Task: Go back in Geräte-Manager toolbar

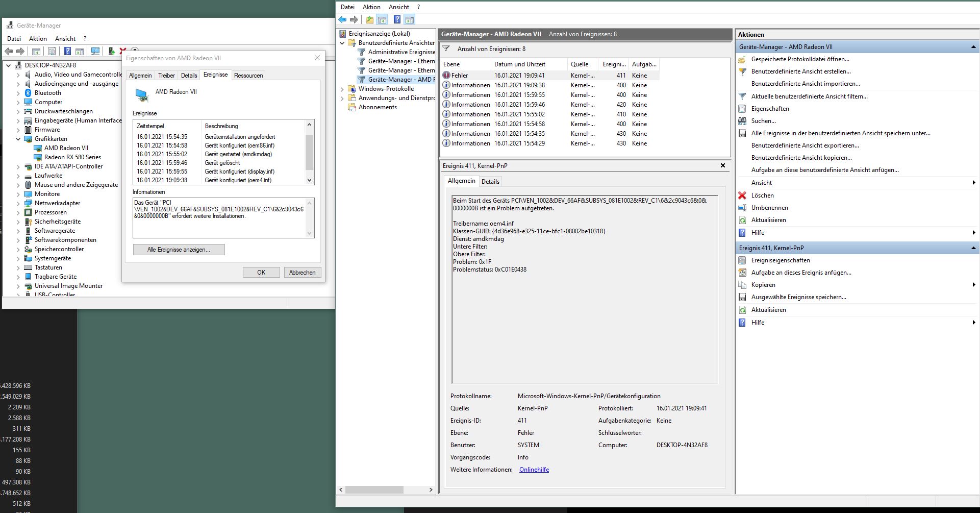Action: pos(9,51)
